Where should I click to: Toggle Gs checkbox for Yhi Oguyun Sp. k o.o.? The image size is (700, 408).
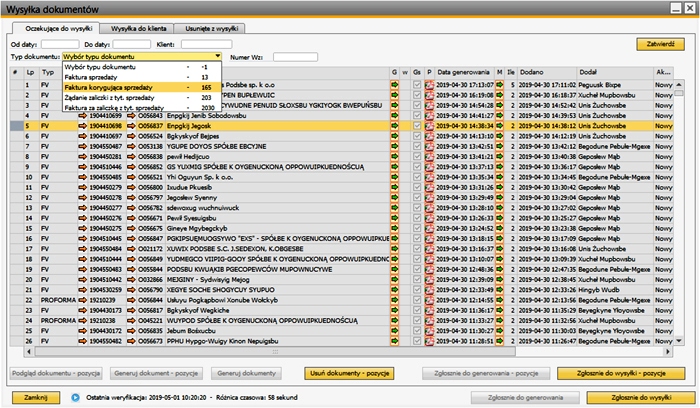[x=417, y=177]
